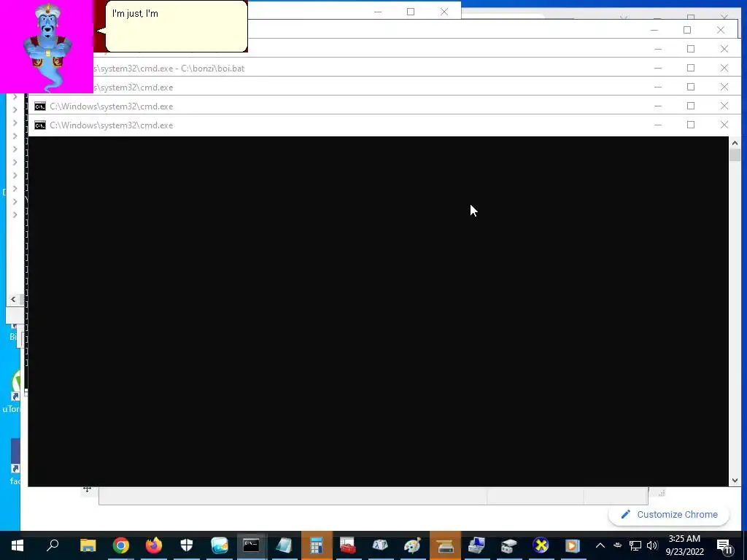The width and height of the screenshot is (747, 560).
Task: Minimize the cmd.exe boi.bat window
Action: (658, 68)
